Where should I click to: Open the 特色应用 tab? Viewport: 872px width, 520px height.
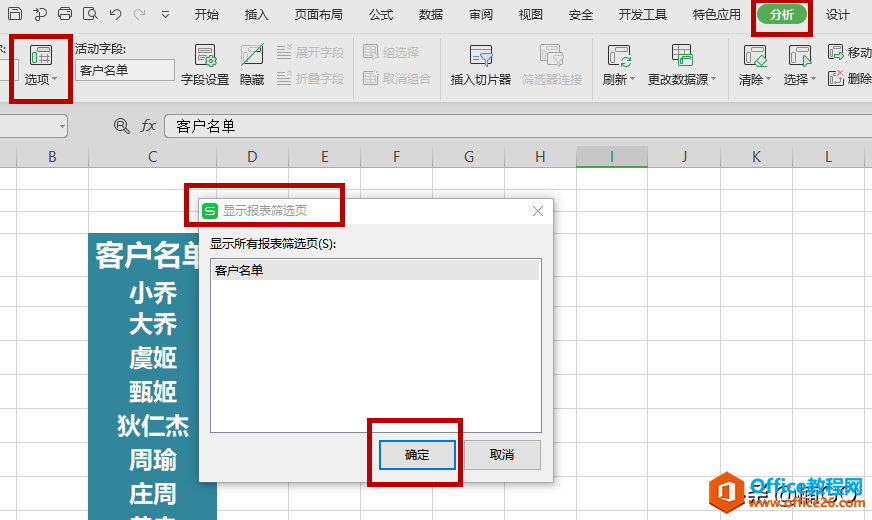[x=717, y=14]
